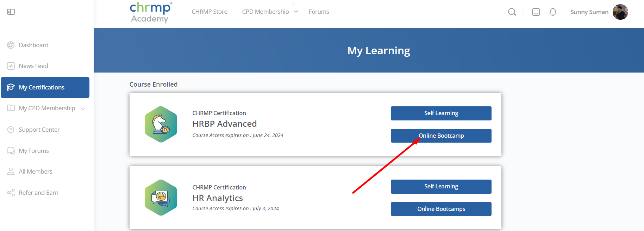
Task: Click the HR Analytics course title
Action: 218,198
